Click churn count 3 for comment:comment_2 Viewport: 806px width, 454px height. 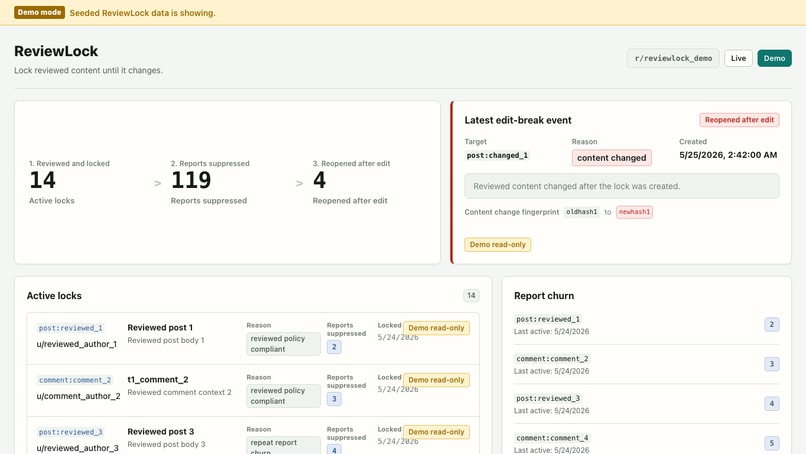click(771, 364)
